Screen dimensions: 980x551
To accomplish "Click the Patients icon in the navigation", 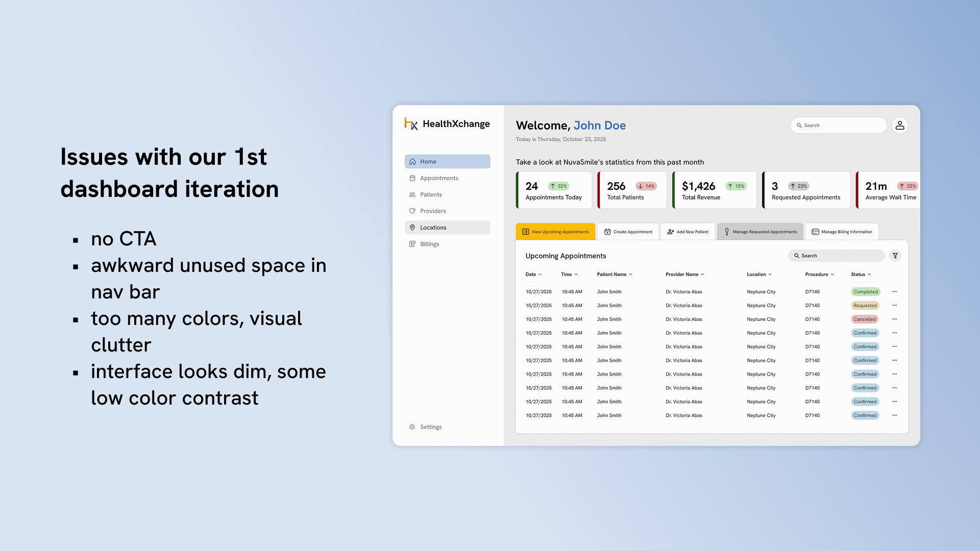I will coord(413,194).
